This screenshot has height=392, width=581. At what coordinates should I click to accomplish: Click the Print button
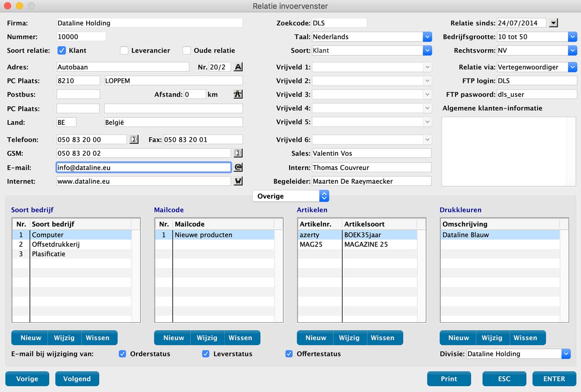coord(449,379)
